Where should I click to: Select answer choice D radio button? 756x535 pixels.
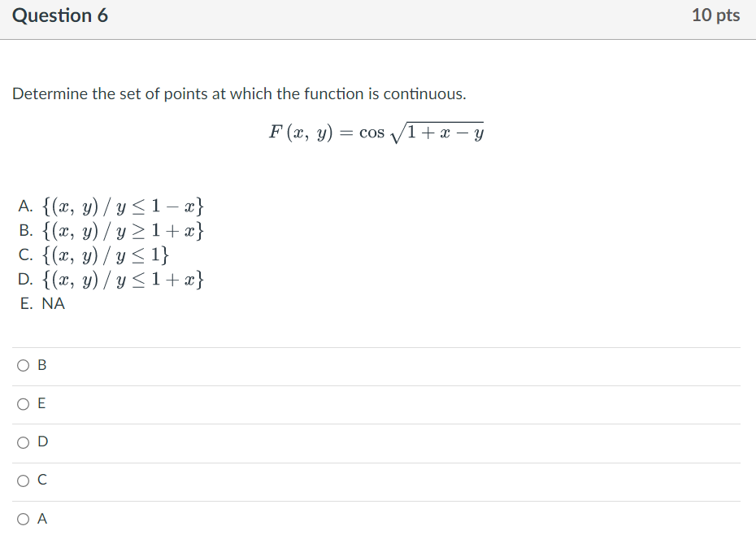click(x=21, y=441)
